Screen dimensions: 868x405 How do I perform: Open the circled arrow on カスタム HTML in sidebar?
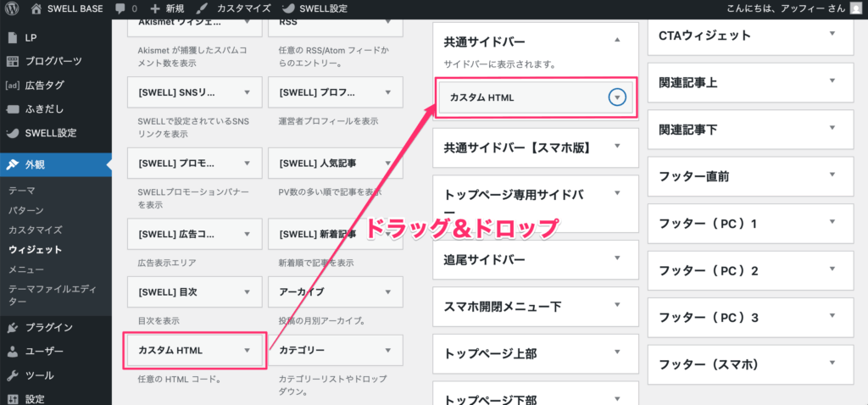(x=617, y=97)
